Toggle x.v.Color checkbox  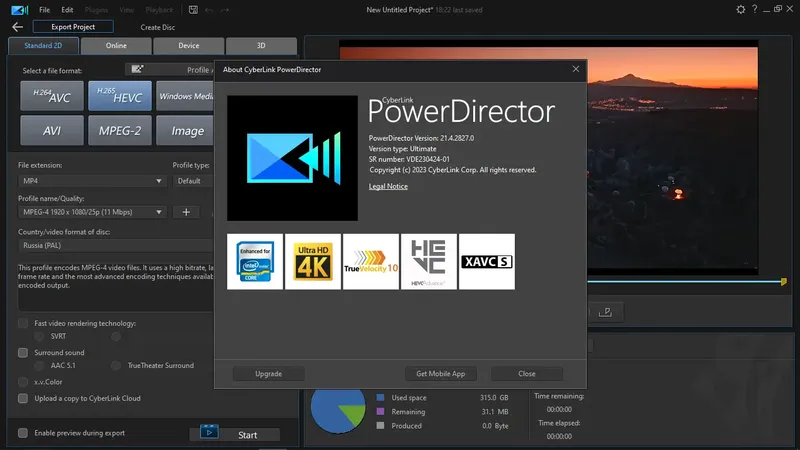[23, 382]
